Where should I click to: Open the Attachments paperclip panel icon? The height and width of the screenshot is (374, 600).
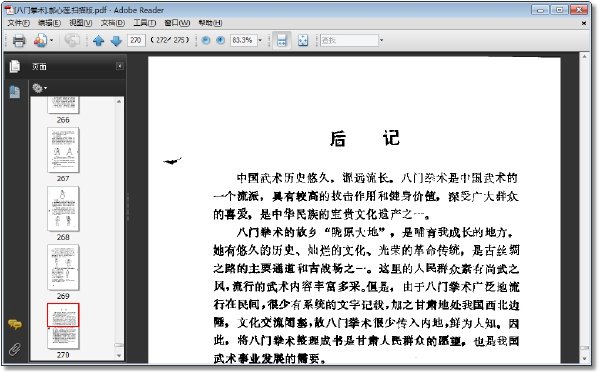(x=15, y=349)
